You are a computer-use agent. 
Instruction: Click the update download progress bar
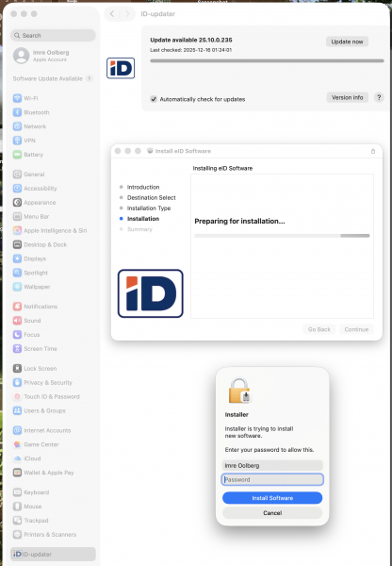click(x=268, y=61)
